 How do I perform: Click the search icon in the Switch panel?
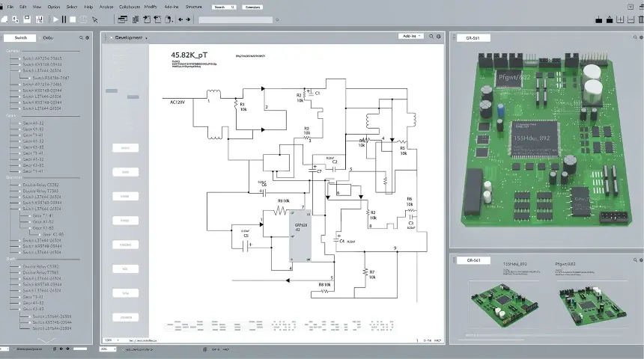(81, 37)
